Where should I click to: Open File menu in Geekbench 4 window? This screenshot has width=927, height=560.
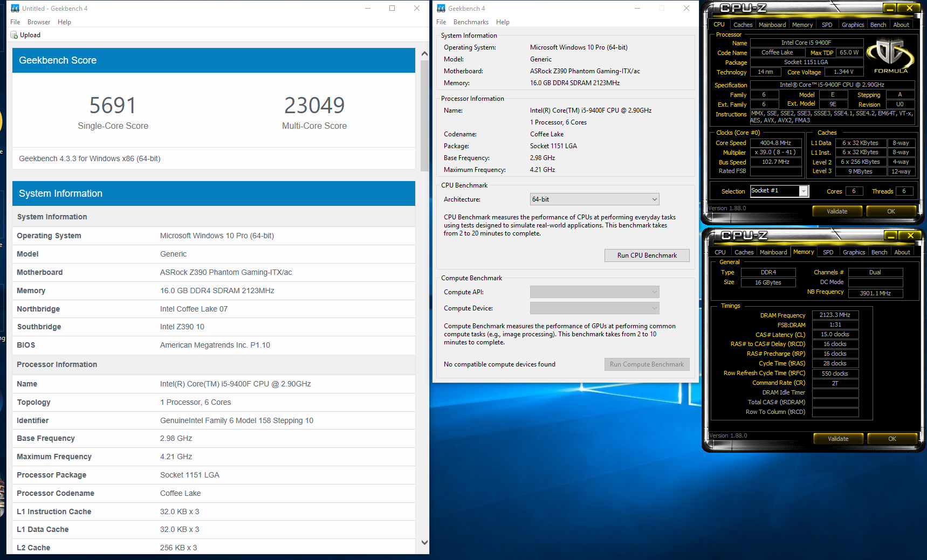coord(441,22)
